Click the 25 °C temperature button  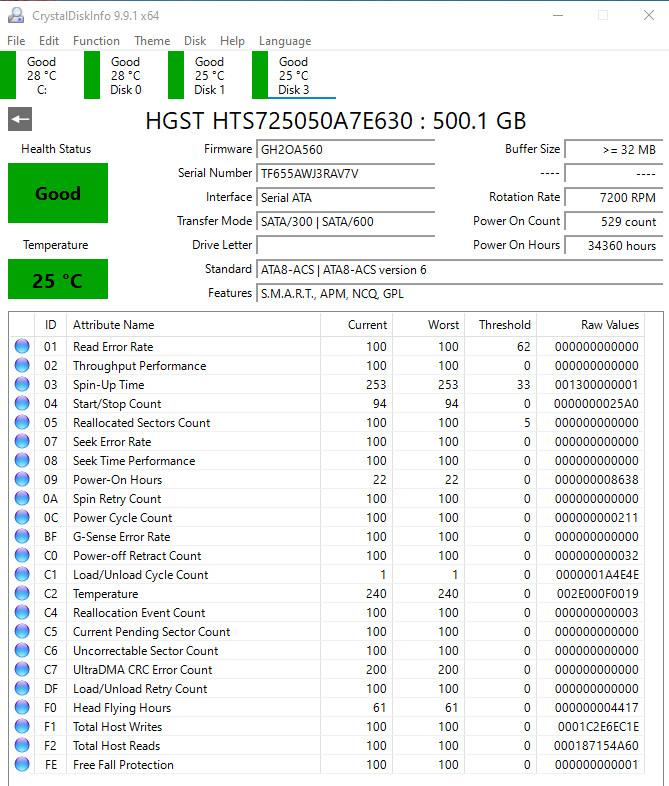pyautogui.click(x=58, y=279)
